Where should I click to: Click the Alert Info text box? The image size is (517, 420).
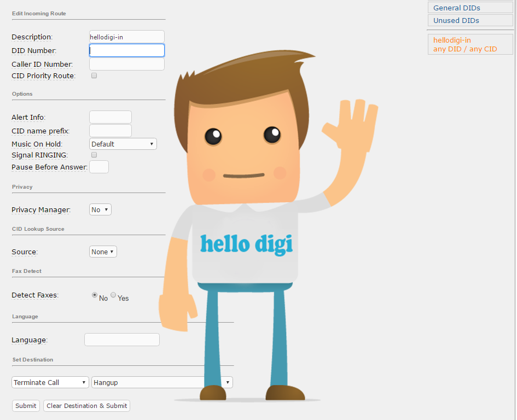point(111,117)
